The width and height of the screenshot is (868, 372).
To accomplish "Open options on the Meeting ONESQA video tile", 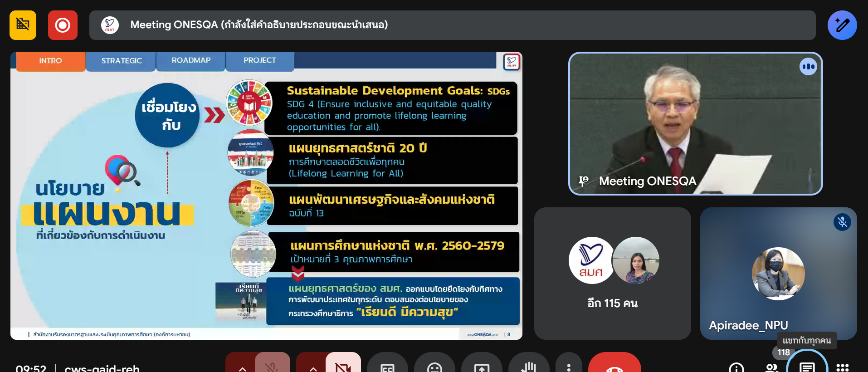I will pos(808,67).
